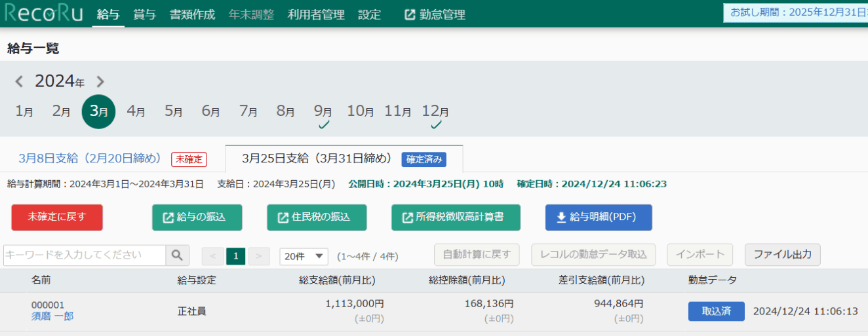Click インポート button
This screenshot has height=336, width=868.
click(700, 254)
